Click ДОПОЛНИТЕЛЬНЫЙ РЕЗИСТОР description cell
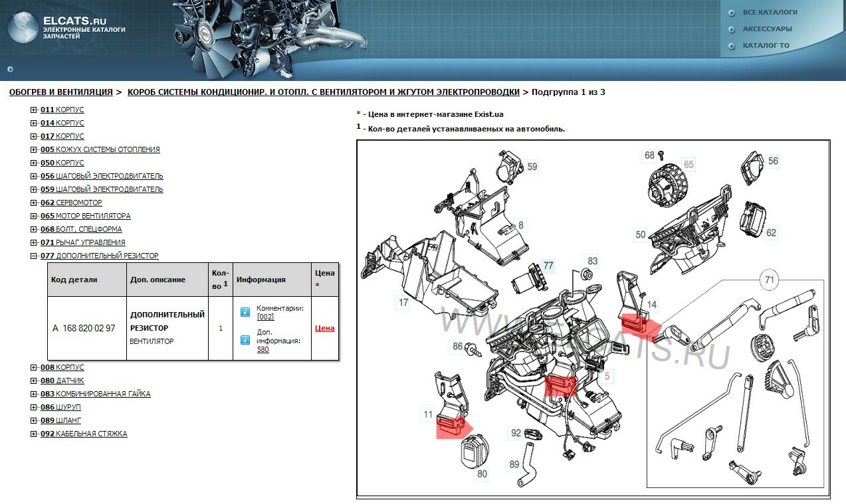The height and width of the screenshot is (504, 846). tap(167, 328)
